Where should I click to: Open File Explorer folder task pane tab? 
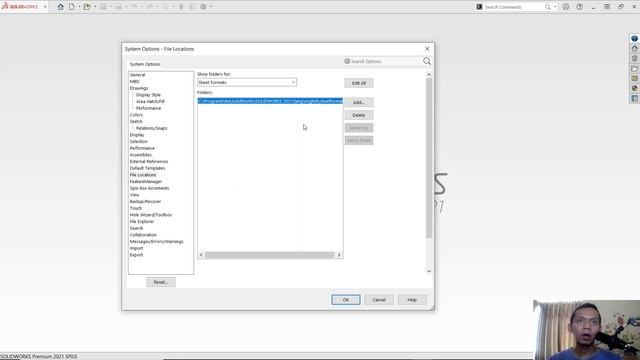pyautogui.click(x=634, y=69)
